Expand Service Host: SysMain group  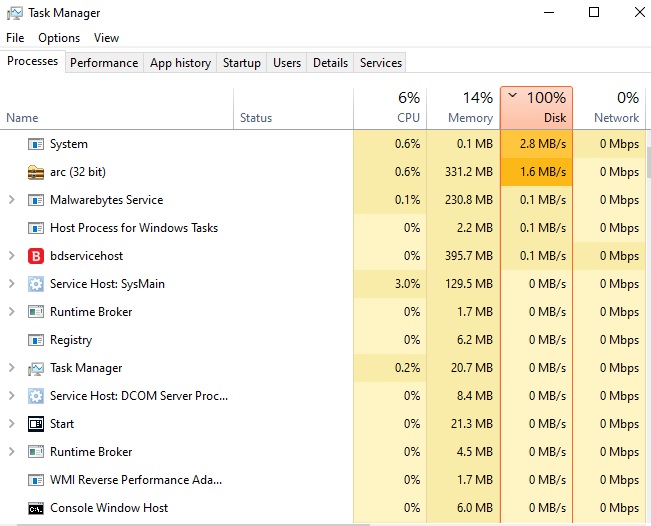click(x=12, y=284)
